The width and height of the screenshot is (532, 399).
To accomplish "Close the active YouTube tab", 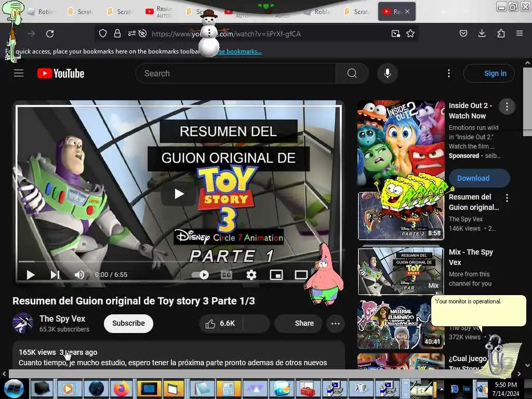I will [407, 11].
